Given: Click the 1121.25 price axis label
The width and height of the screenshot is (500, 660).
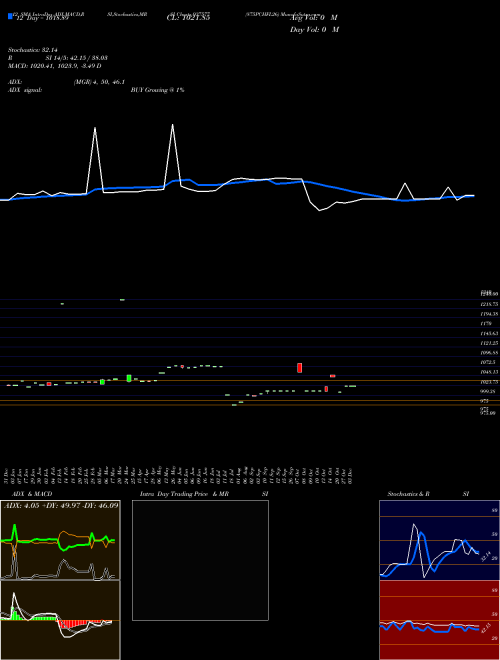Looking at the screenshot, I should pyautogui.click(x=489, y=343).
